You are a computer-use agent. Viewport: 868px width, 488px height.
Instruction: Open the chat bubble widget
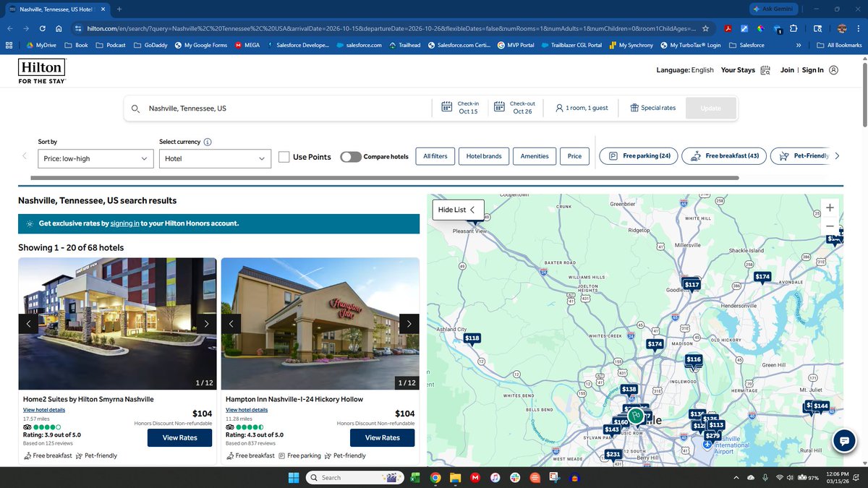pos(844,440)
